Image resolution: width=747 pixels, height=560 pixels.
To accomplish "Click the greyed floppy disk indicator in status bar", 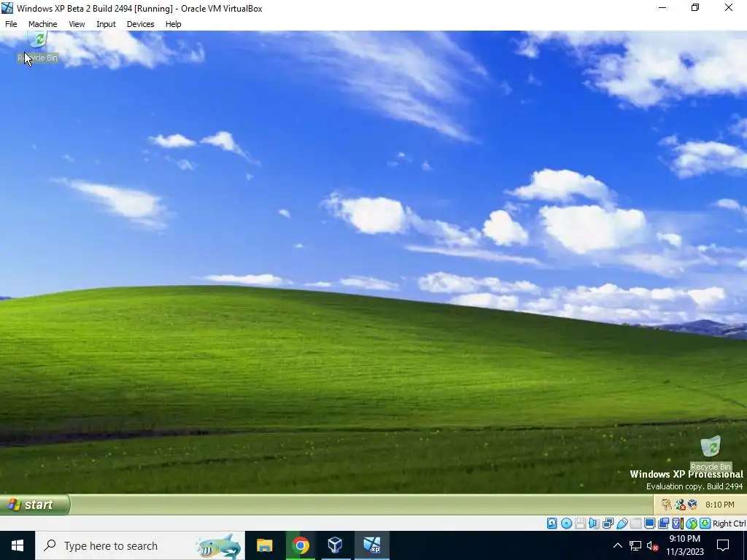I will tap(580, 524).
